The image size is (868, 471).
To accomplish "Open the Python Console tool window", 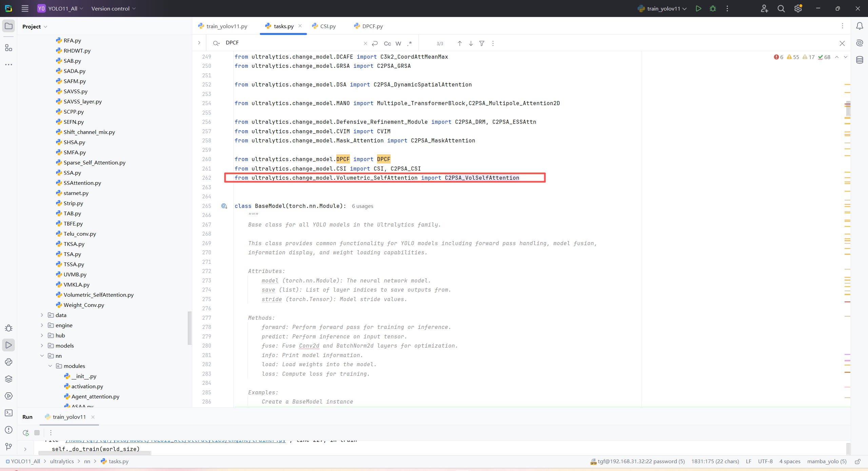I will pyautogui.click(x=9, y=362).
